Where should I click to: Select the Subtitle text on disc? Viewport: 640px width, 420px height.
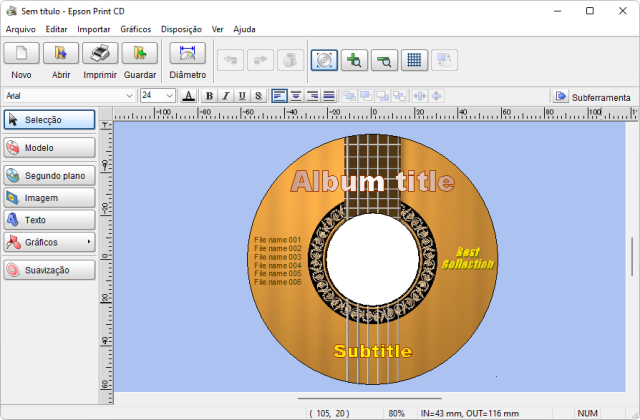pyautogui.click(x=373, y=351)
